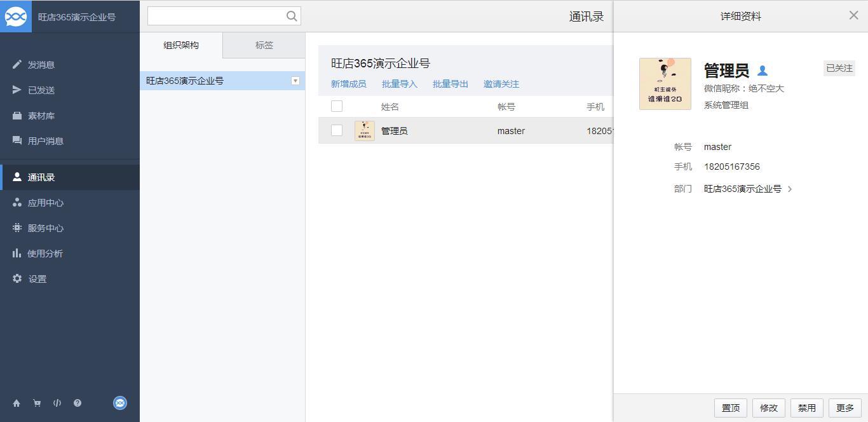868x422 pixels.
Task: Check the 管理员 row checkbox
Action: point(337,130)
